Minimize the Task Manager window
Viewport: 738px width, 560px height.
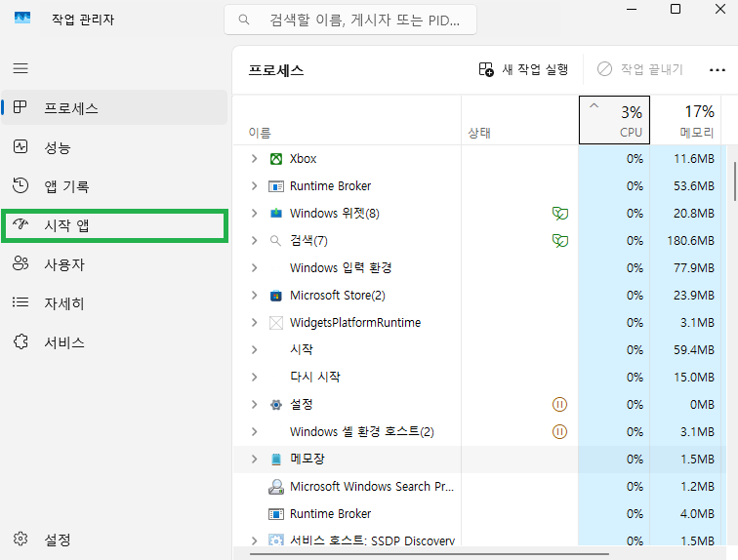[x=632, y=9]
